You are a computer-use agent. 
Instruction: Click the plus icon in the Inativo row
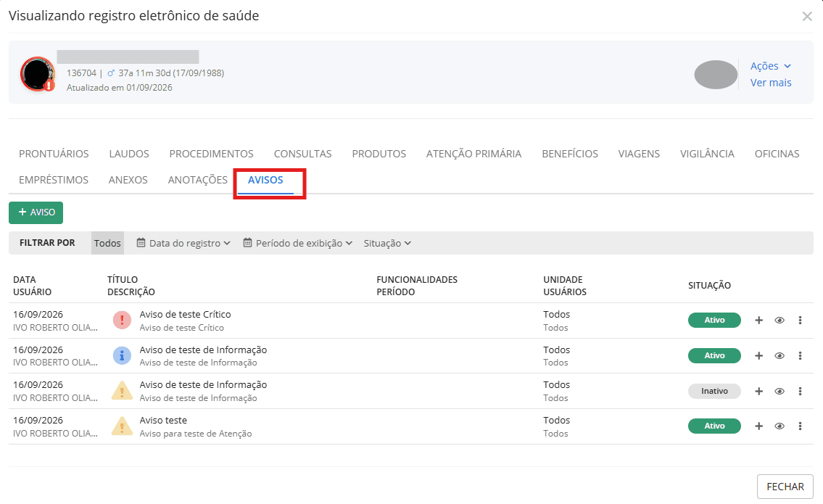pyautogui.click(x=758, y=391)
